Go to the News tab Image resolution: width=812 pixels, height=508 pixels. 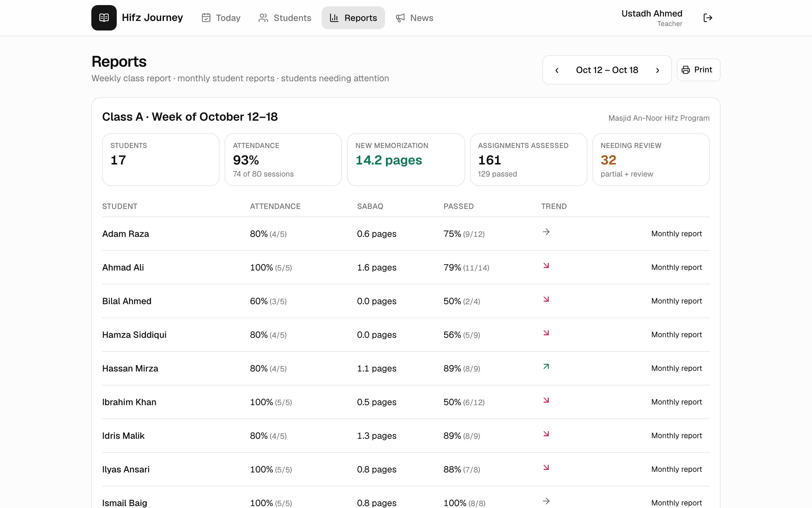(415, 18)
